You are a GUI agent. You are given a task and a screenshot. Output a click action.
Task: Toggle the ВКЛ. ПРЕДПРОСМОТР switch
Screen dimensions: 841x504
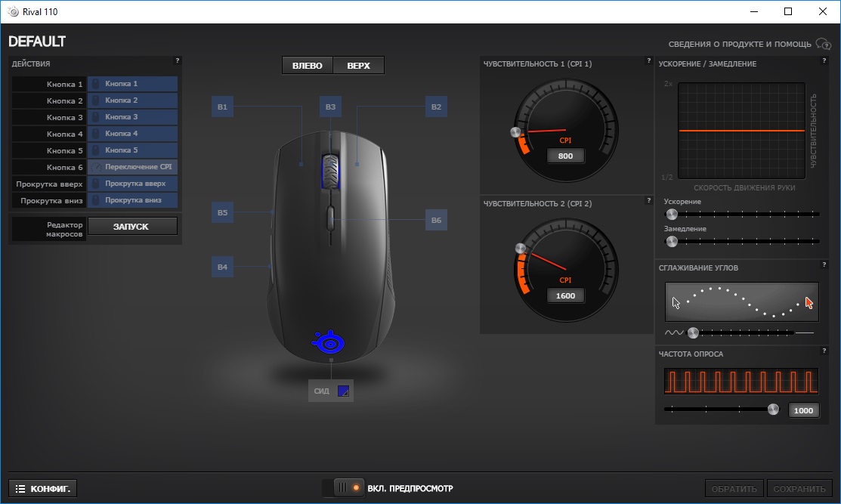click(x=343, y=488)
